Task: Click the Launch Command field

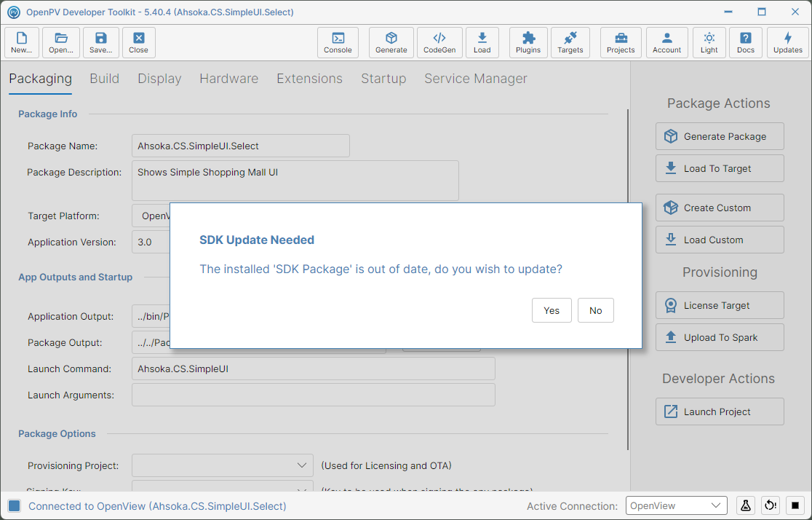Action: click(314, 369)
